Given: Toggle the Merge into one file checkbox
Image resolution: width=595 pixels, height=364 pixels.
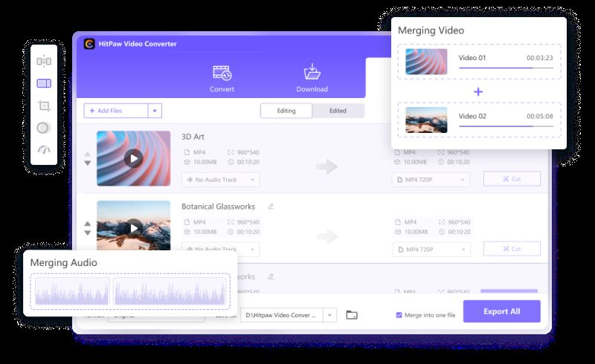Looking at the screenshot, I should pyautogui.click(x=399, y=315).
